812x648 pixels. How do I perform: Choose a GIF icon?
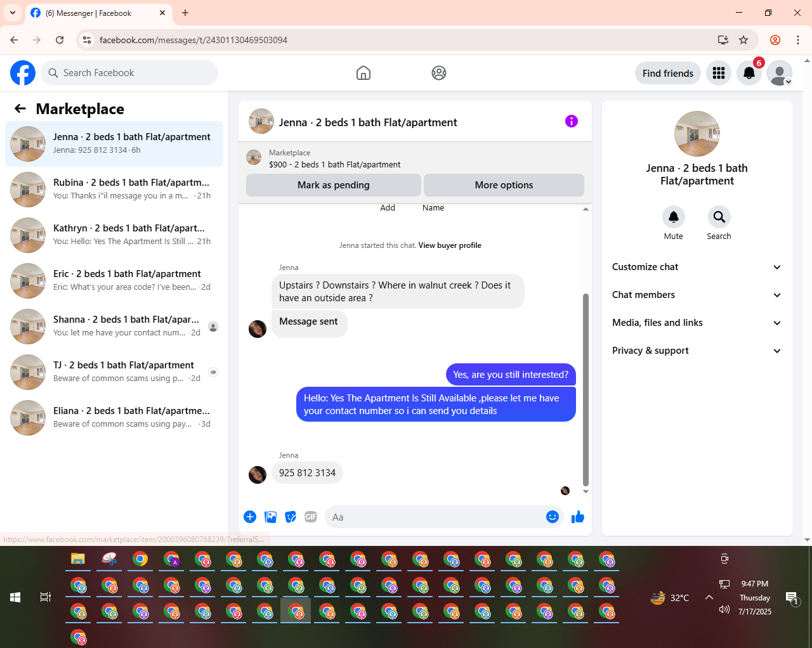tap(311, 517)
